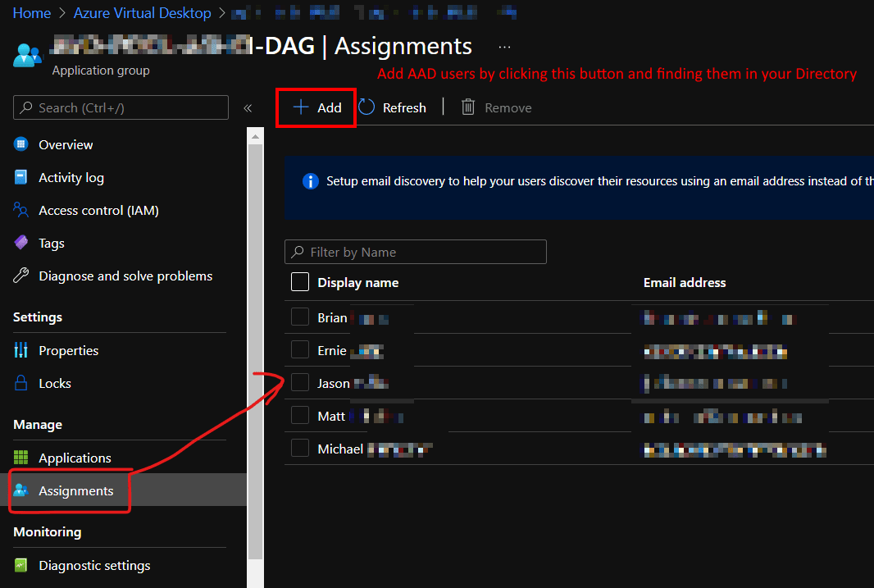The width and height of the screenshot is (874, 588).
Task: Click the Diagnostic settings icon
Action: [20, 565]
